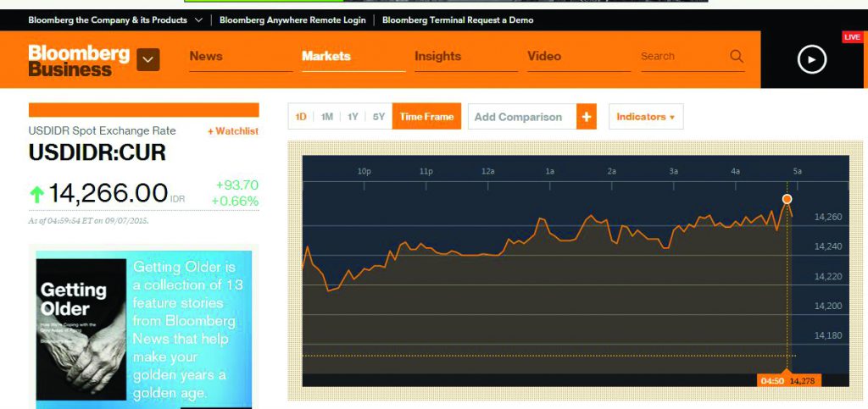Open the Bloomberg Business logo dropdown arrow
This screenshot has height=409, width=868.
coord(148,59)
